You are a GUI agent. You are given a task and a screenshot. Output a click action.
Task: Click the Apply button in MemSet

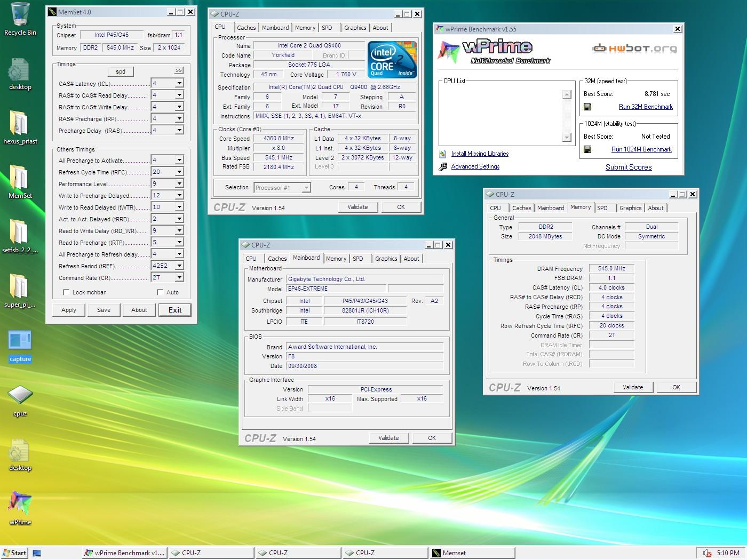click(x=69, y=310)
